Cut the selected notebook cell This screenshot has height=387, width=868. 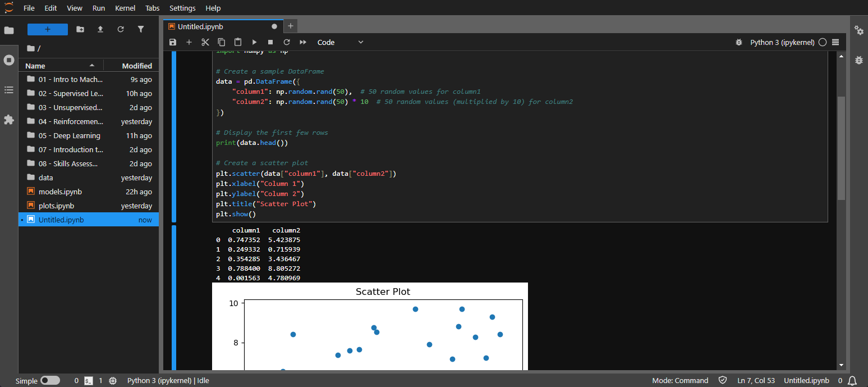point(205,42)
